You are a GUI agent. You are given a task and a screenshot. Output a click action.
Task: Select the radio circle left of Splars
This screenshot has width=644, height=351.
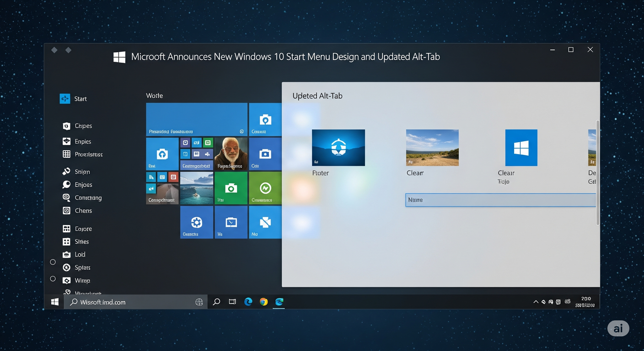pyautogui.click(x=53, y=262)
